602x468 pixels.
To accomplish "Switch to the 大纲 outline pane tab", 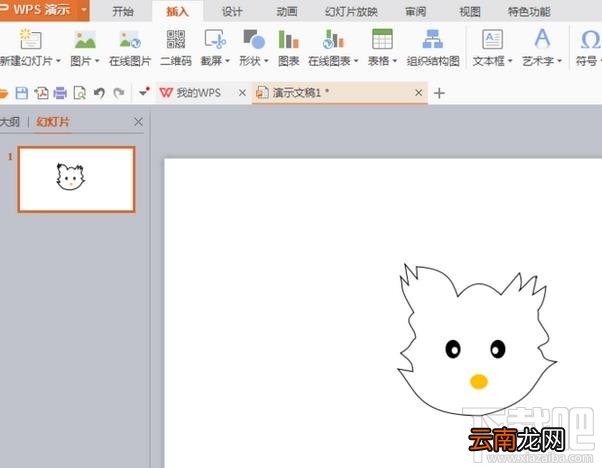I will tap(10, 122).
